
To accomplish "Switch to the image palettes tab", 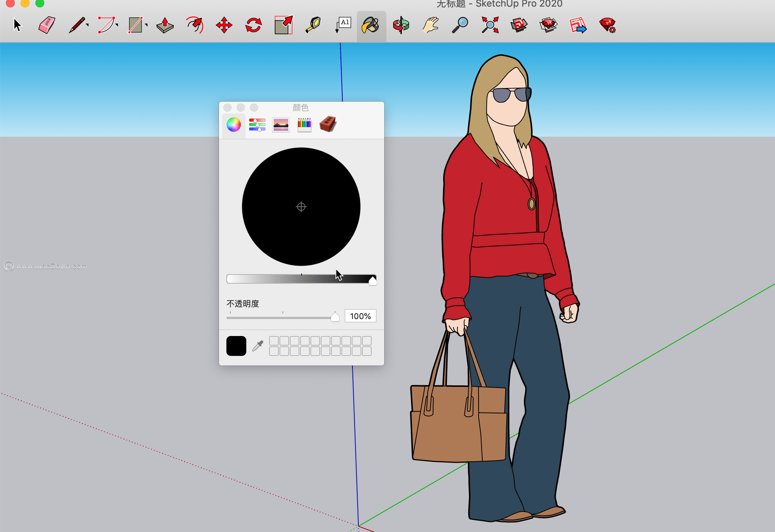I will [281, 125].
